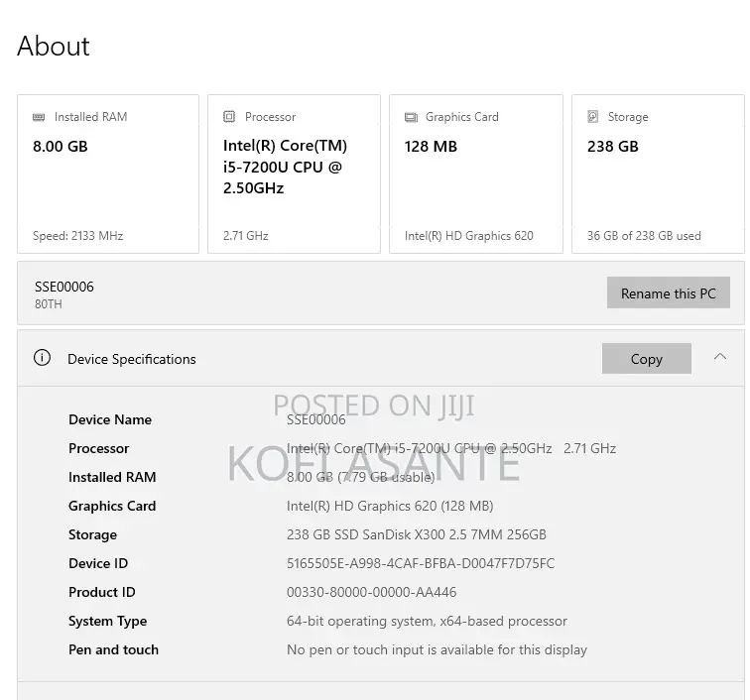Click Intel(R) HD Graphics 620 in graphics card
The image size is (750, 700).
(468, 236)
